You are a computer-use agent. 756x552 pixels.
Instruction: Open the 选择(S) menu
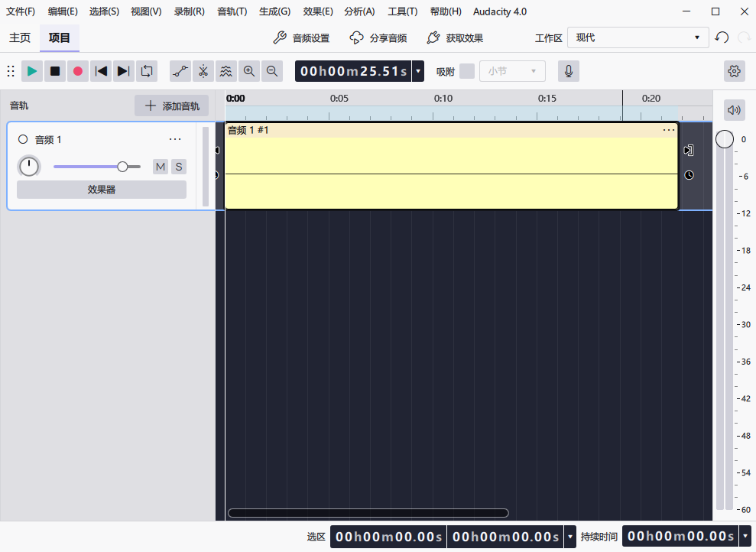104,11
